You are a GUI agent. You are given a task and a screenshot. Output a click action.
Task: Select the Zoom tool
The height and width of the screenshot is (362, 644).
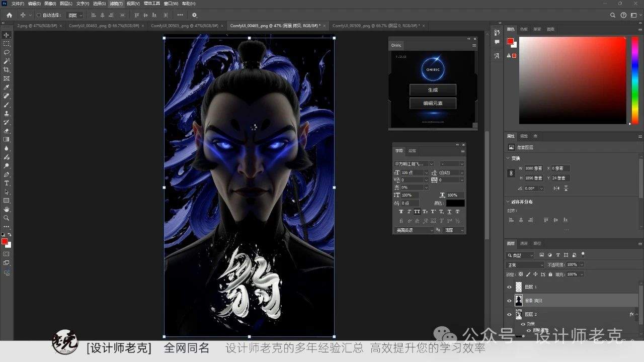point(7,218)
